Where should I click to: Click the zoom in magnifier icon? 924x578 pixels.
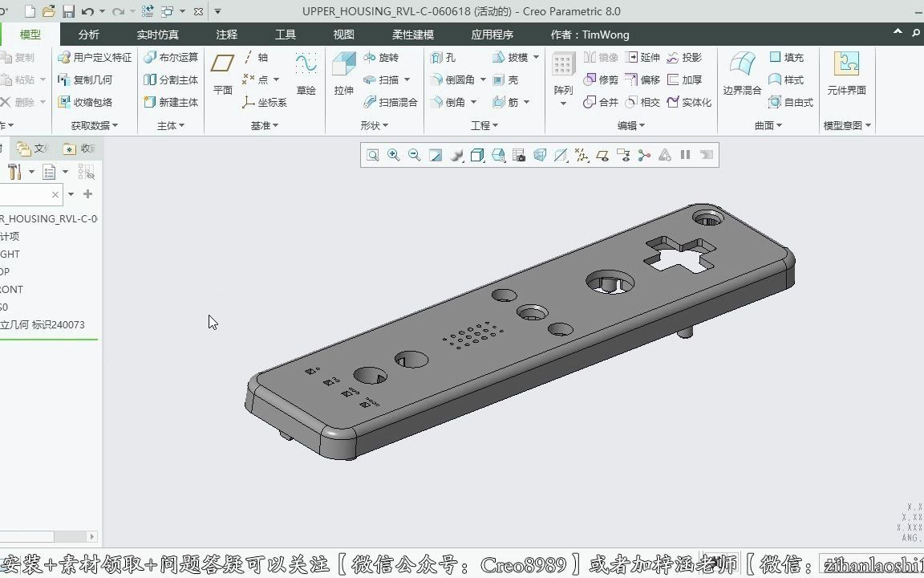click(x=394, y=156)
